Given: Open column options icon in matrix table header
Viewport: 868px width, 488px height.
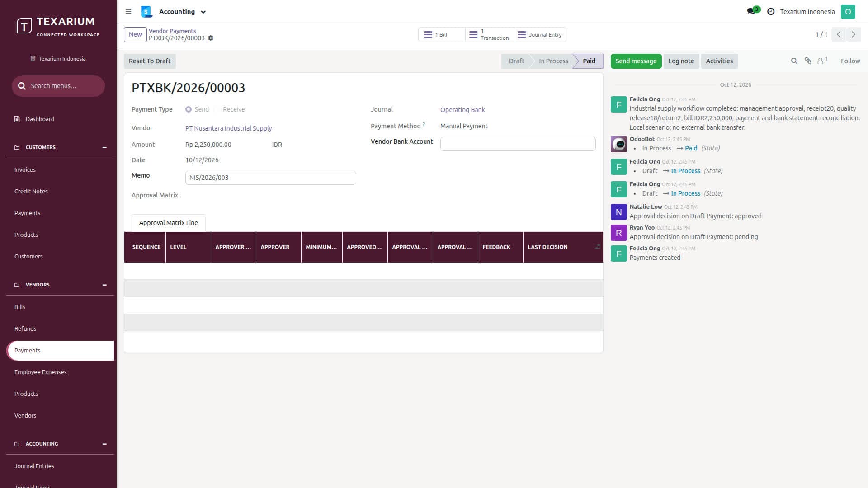Looking at the screenshot, I should [x=597, y=247].
